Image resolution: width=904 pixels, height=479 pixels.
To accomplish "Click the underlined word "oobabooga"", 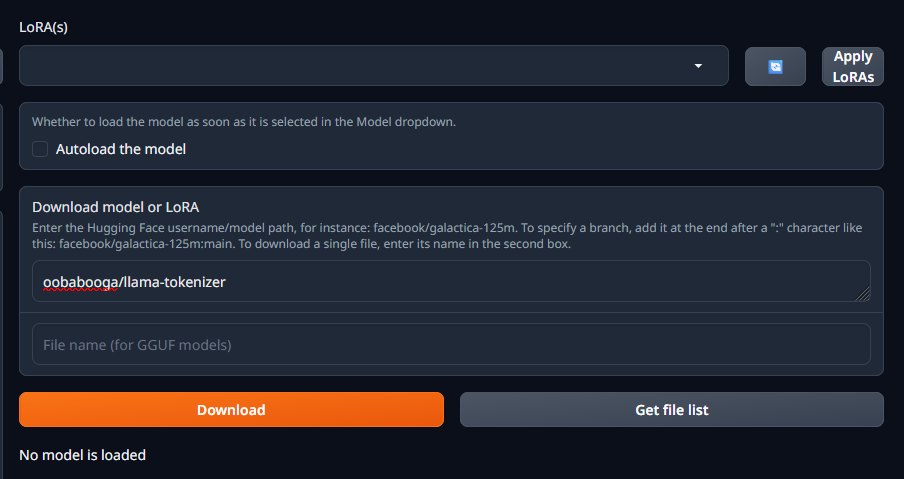I will (x=79, y=283).
